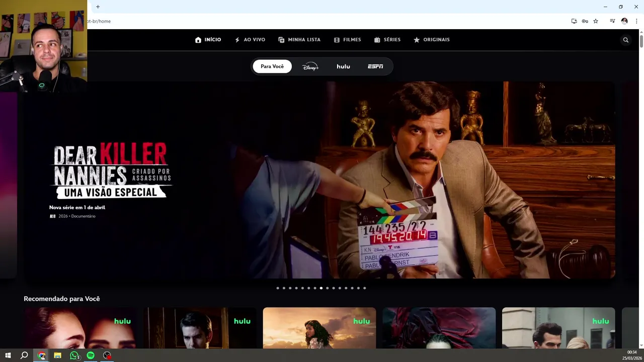Jump to the first carousel slide dot

[x=278, y=288]
